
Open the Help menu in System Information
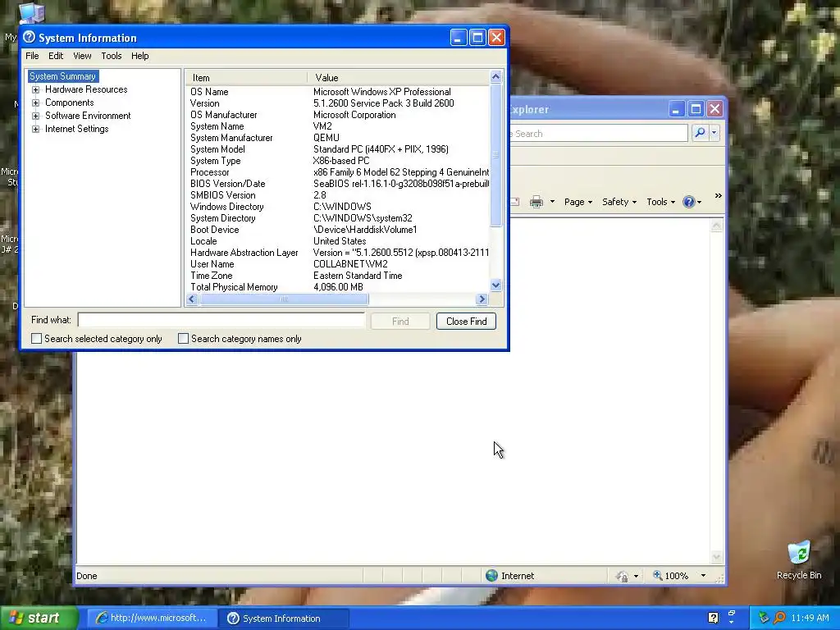(x=139, y=56)
